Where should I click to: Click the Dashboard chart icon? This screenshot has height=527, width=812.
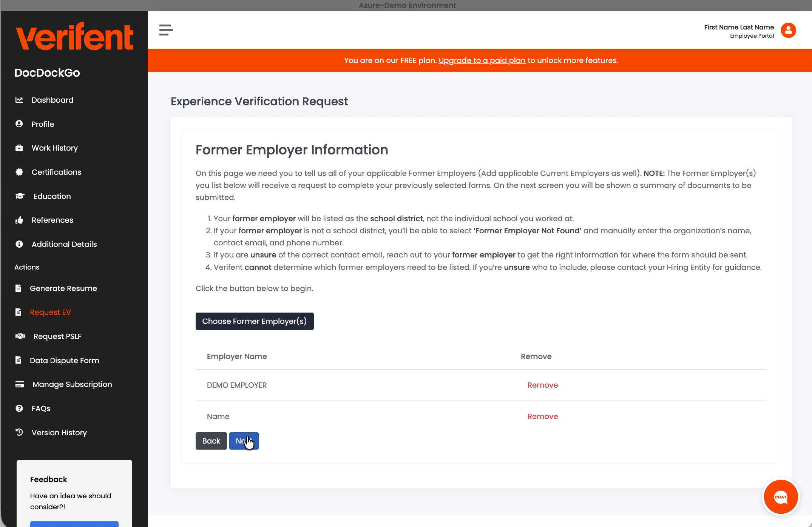pyautogui.click(x=19, y=100)
